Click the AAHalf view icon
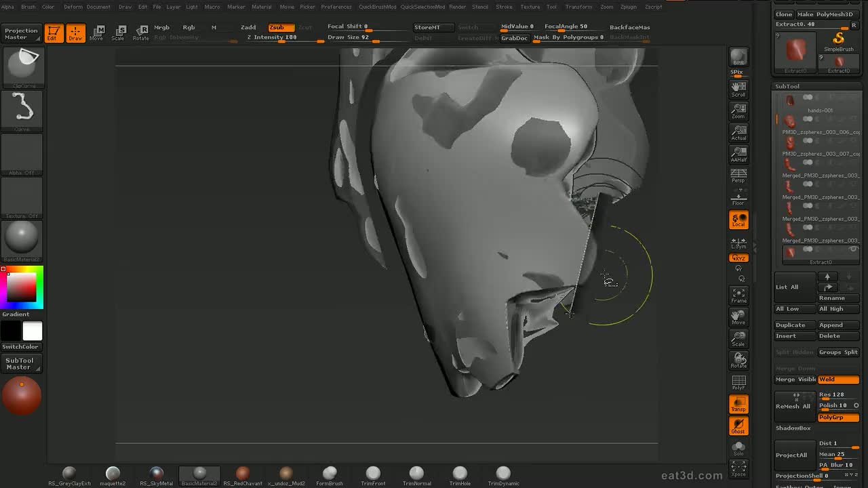Image resolution: width=868 pixels, height=488 pixels. (738, 155)
